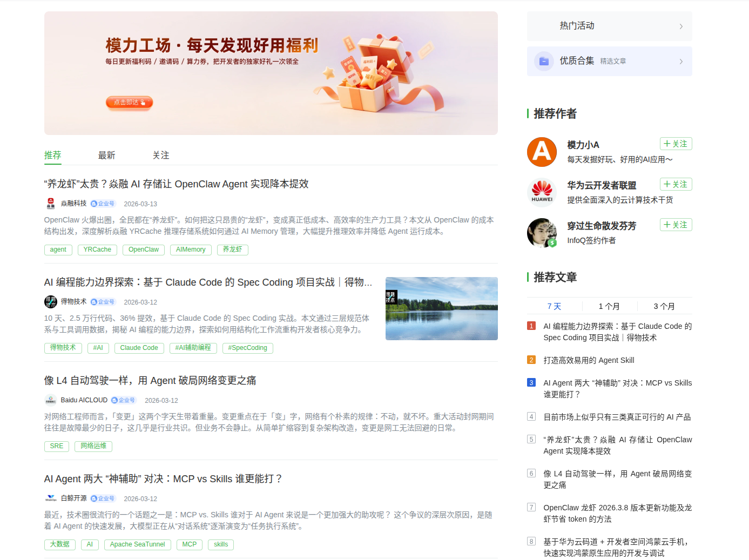Click the 模力工场 promotional banner title
Viewport: 749px width, 560px height.
212,45
